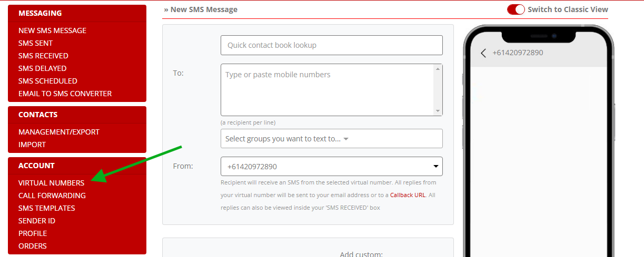Image resolution: width=644 pixels, height=257 pixels.
Task: Go to Call Forwarding settings
Action: pos(52,196)
